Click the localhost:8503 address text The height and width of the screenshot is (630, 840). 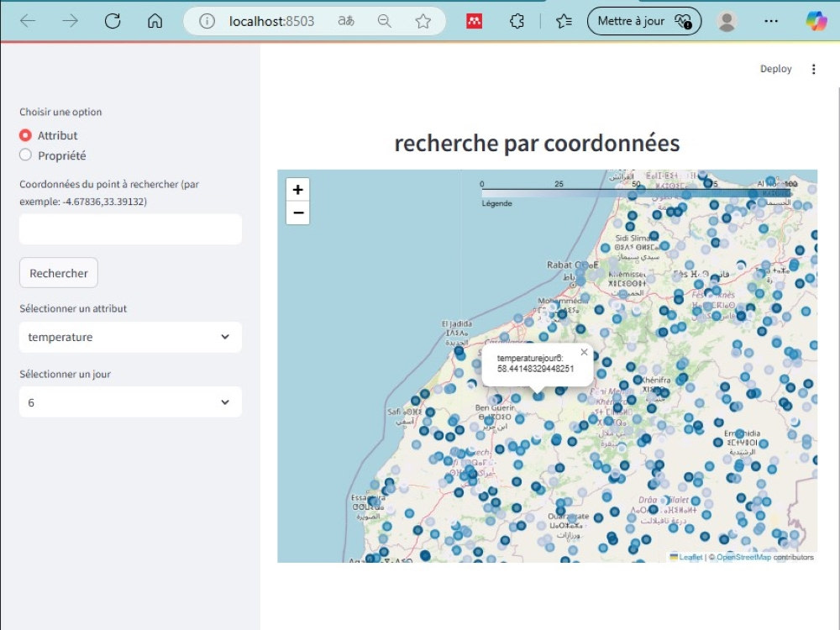271,21
